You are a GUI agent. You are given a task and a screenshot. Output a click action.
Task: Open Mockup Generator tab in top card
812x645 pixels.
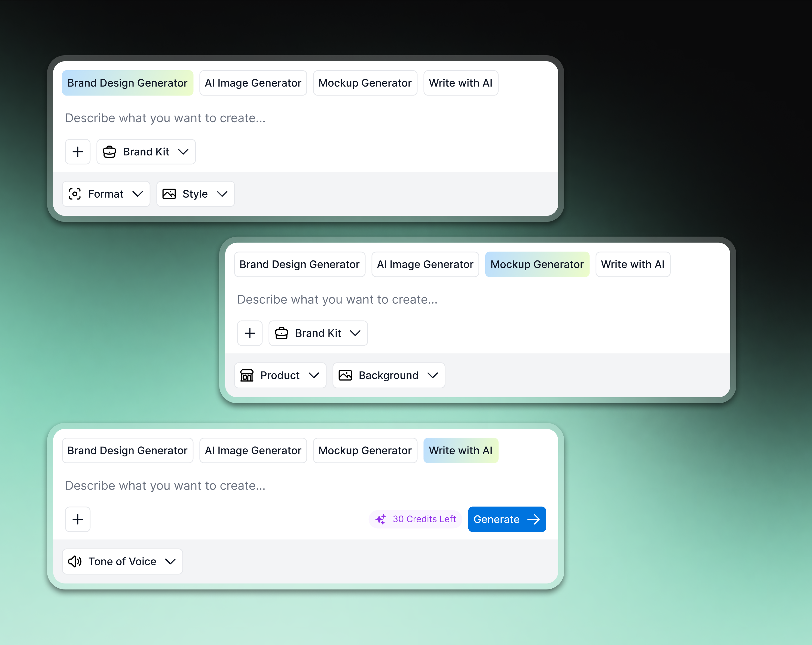click(x=365, y=83)
